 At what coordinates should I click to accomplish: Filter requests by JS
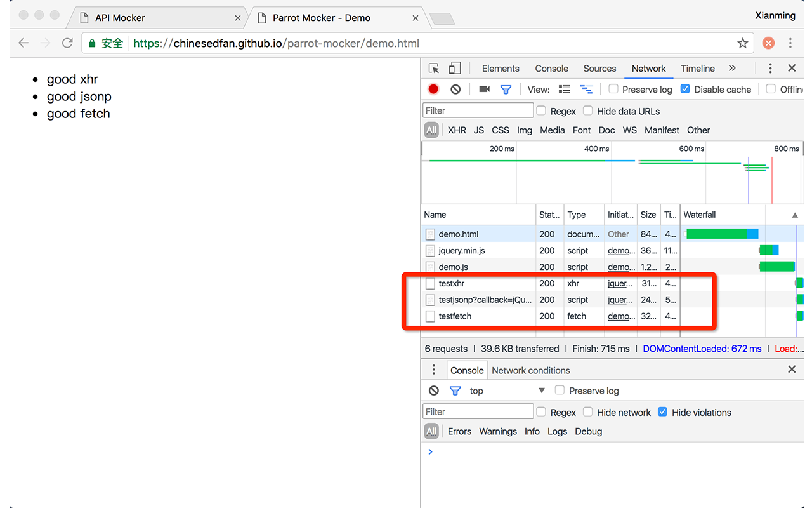coord(479,130)
